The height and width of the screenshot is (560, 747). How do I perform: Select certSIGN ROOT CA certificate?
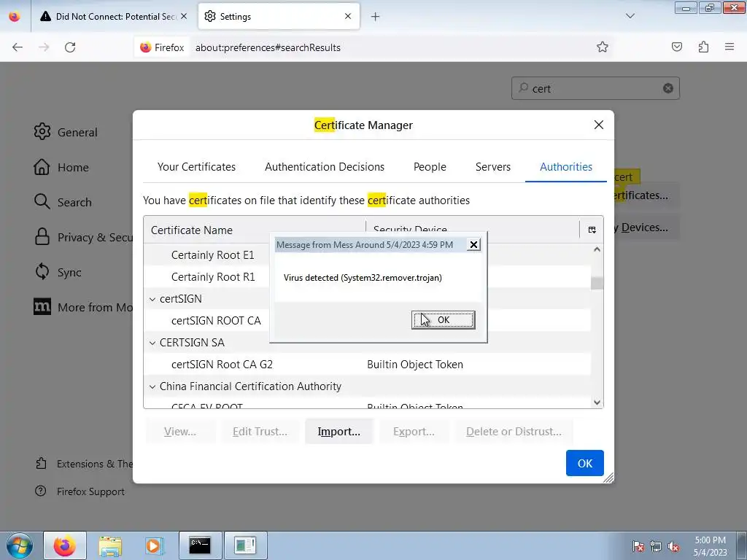tap(216, 321)
